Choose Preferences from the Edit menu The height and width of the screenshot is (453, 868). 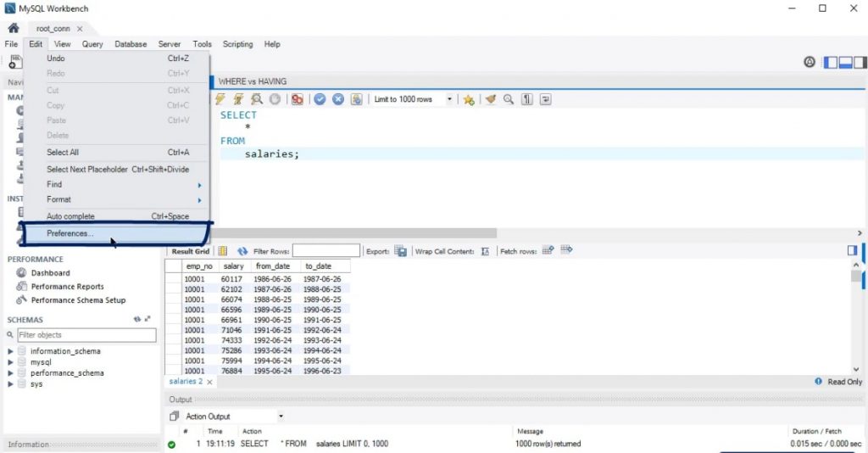pos(70,233)
